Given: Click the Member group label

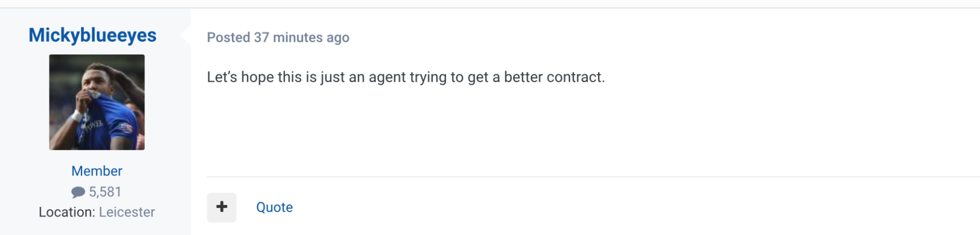Looking at the screenshot, I should [97, 171].
